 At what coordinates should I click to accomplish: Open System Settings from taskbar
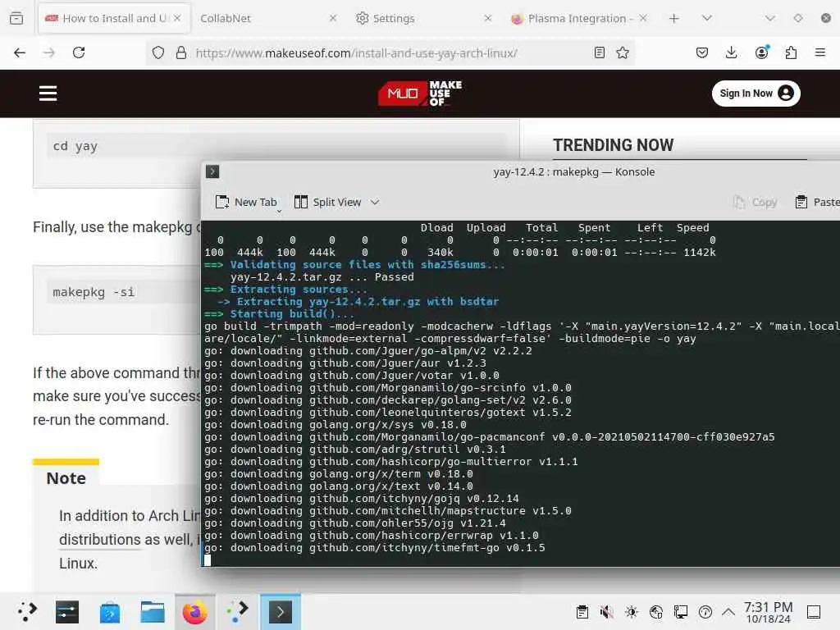[x=67, y=612]
